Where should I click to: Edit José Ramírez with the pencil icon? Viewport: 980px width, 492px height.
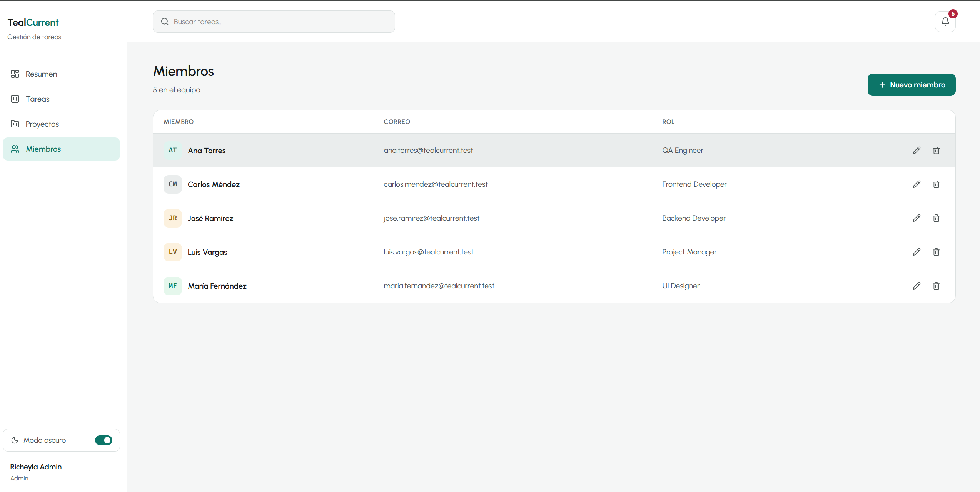pyautogui.click(x=917, y=218)
